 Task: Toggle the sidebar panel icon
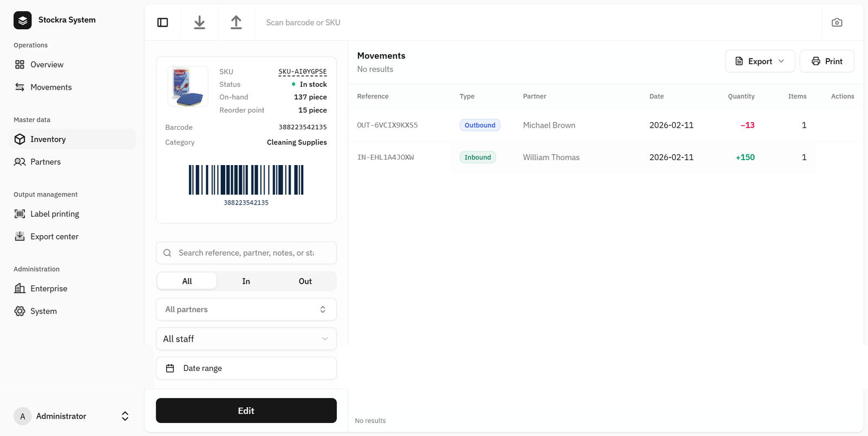(163, 22)
